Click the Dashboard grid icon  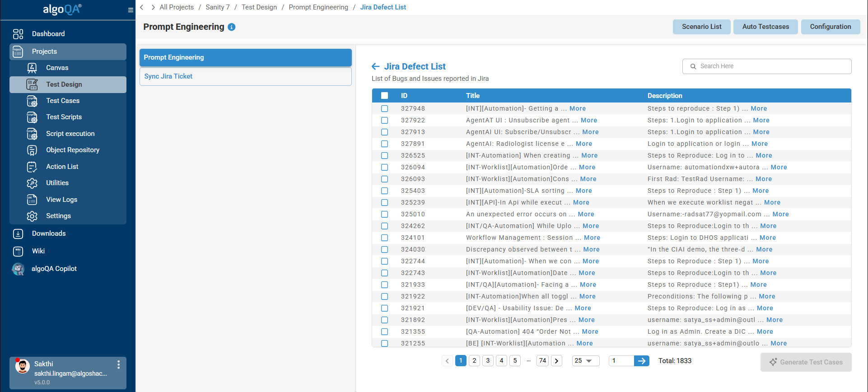coord(18,34)
